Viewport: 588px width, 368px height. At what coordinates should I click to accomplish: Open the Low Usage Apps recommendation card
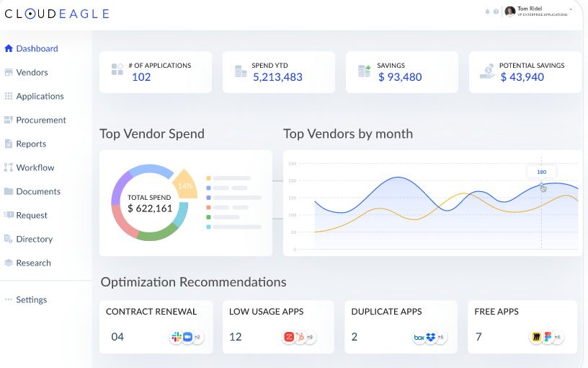(x=278, y=327)
